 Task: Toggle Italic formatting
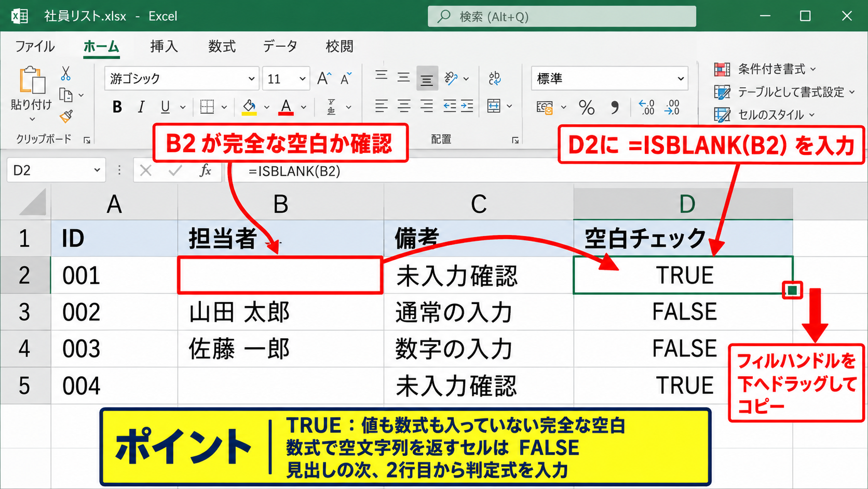[141, 107]
